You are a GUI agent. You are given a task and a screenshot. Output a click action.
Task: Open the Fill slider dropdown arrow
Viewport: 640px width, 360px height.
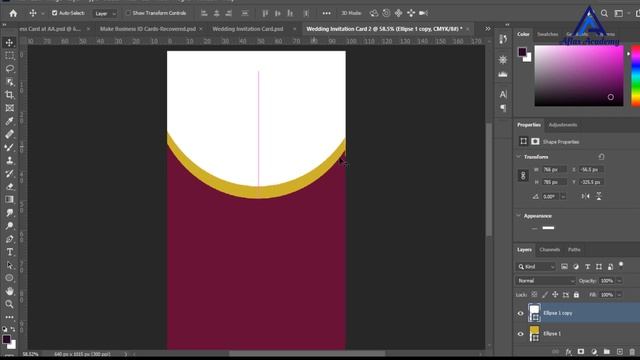coord(620,295)
